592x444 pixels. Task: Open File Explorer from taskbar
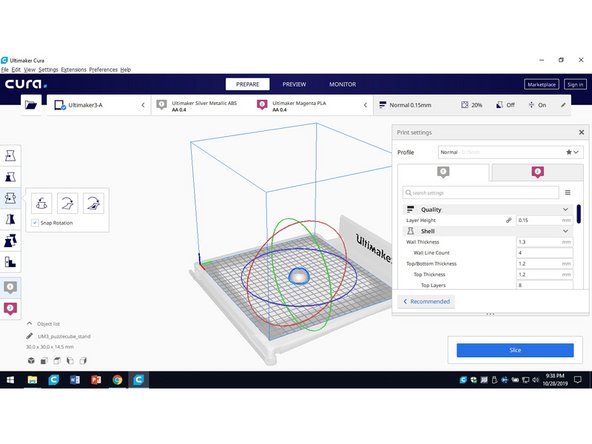pyautogui.click(x=32, y=380)
